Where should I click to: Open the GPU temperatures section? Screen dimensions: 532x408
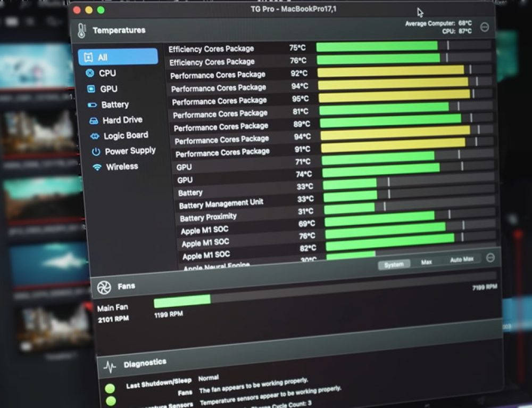click(106, 88)
